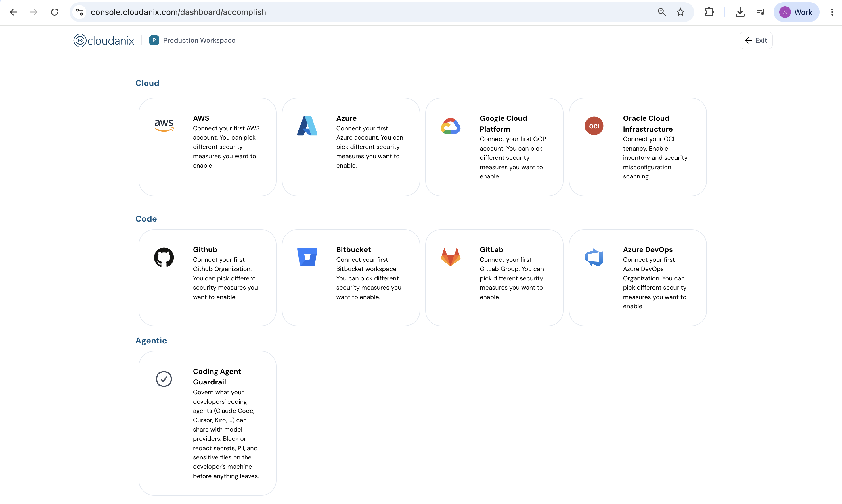
Task: Click the Bitbucket bucket icon
Action: coord(307,257)
